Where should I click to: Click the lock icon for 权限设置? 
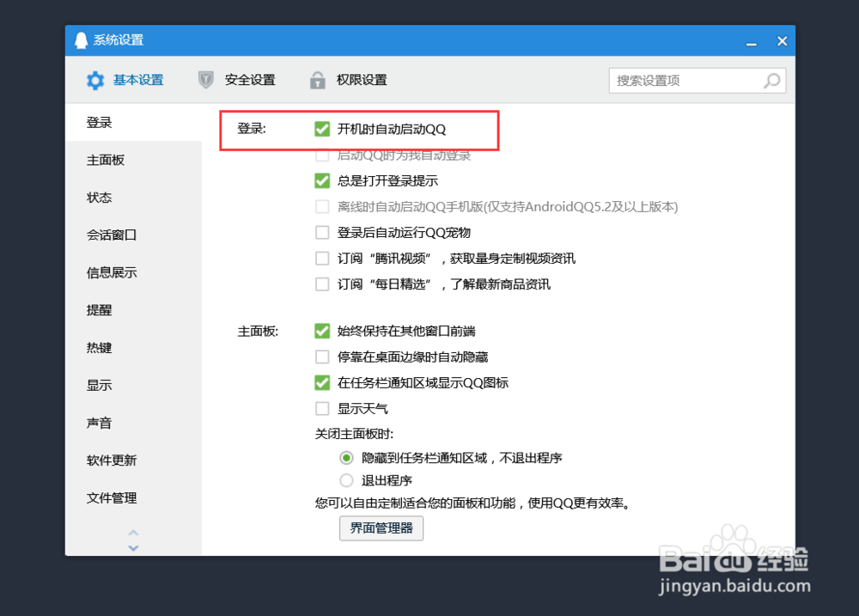pyautogui.click(x=317, y=80)
